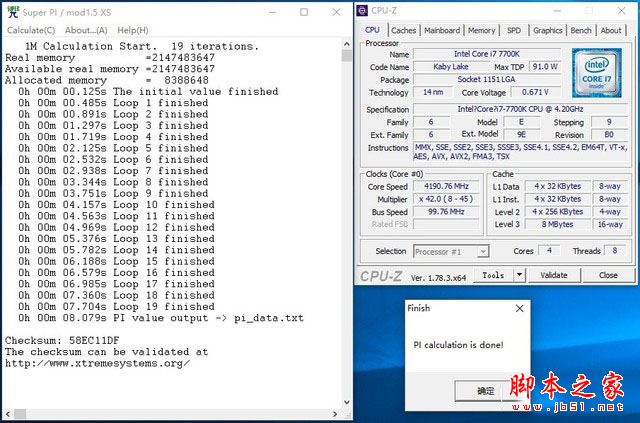Click the Core Voltage value 0.671 V
Screen dimensions: 640x423
536,92
